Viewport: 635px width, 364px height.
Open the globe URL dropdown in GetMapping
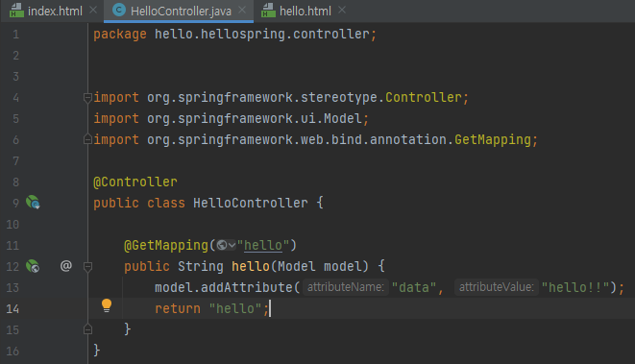tap(226, 245)
